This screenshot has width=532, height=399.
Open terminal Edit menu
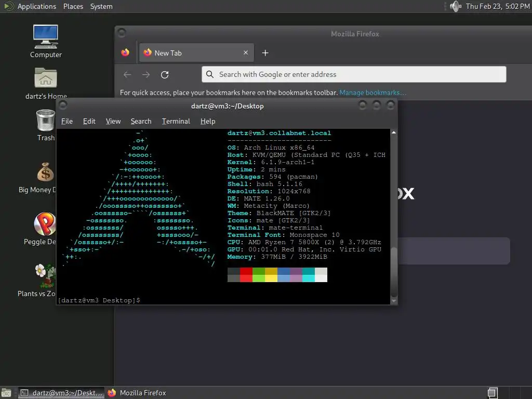89,121
